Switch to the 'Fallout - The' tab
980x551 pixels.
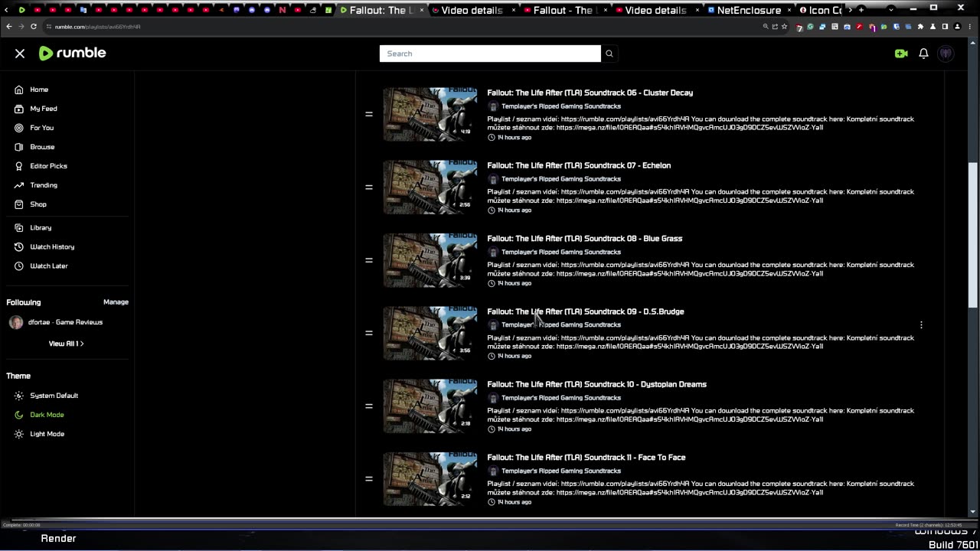(x=565, y=10)
